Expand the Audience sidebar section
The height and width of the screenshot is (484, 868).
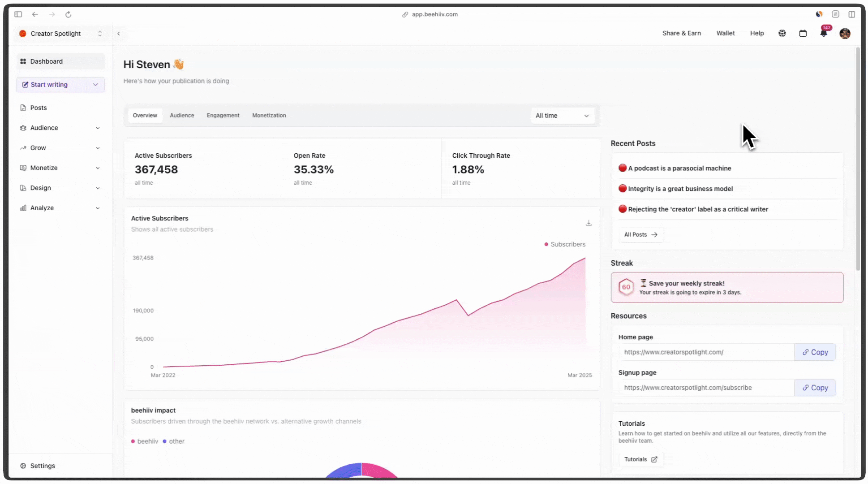(60, 128)
